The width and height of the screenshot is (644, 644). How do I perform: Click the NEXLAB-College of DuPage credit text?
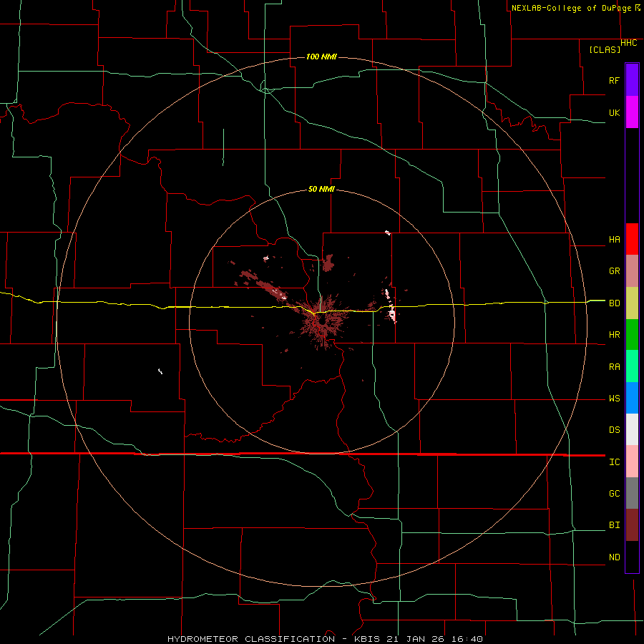point(572,8)
